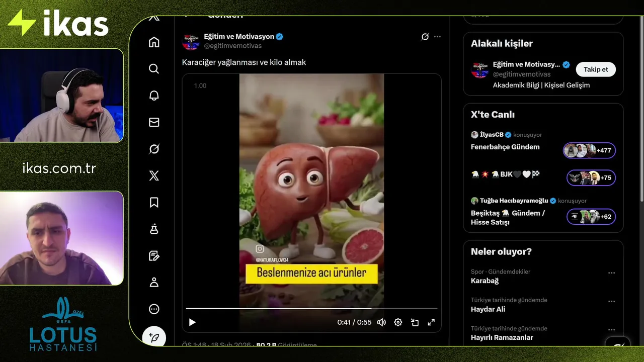The width and height of the screenshot is (644, 362).
Task: Toggle picture-in-picture on video
Action: (415, 322)
